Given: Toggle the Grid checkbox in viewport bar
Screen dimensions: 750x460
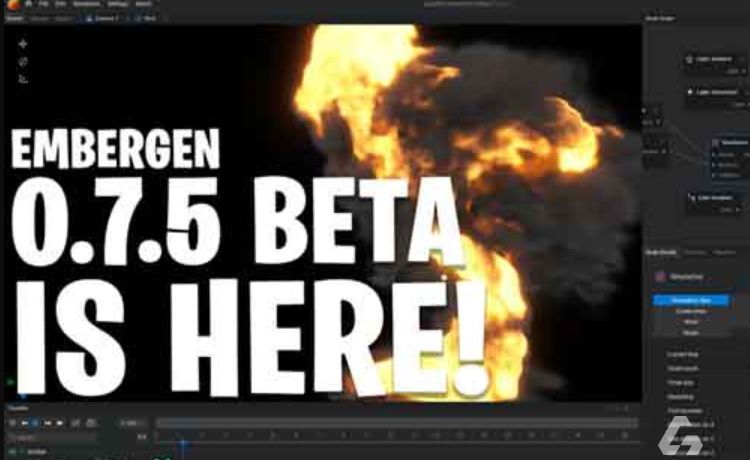Looking at the screenshot, I should (x=146, y=18).
